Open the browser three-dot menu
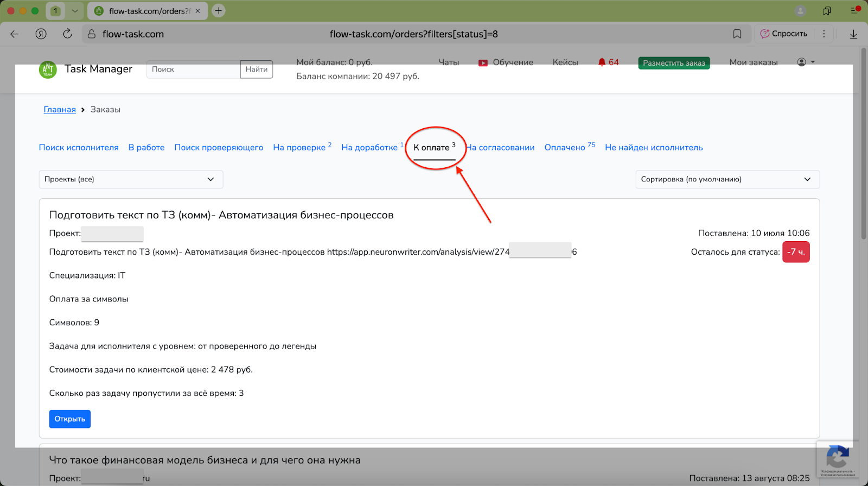Image resolution: width=868 pixels, height=486 pixels. [824, 34]
